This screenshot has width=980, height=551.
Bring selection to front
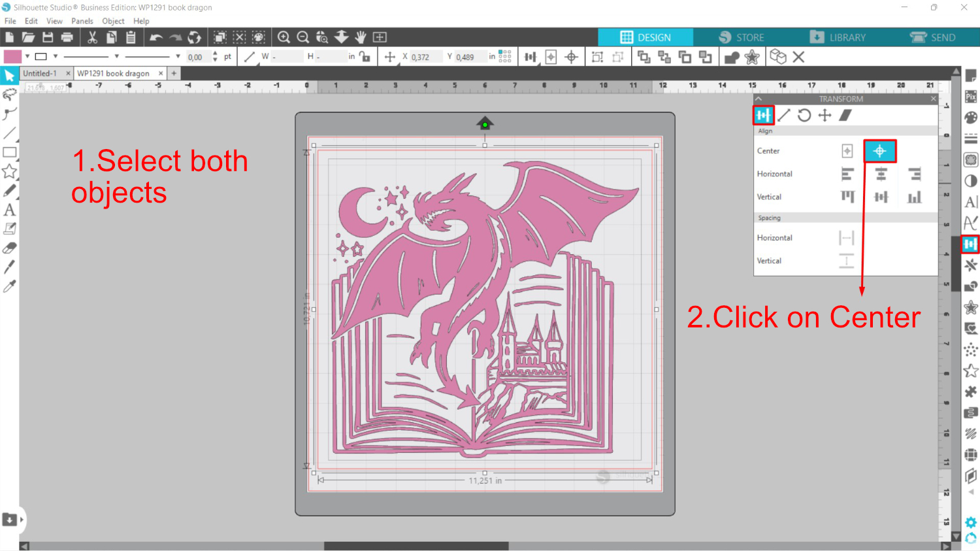[x=644, y=57]
